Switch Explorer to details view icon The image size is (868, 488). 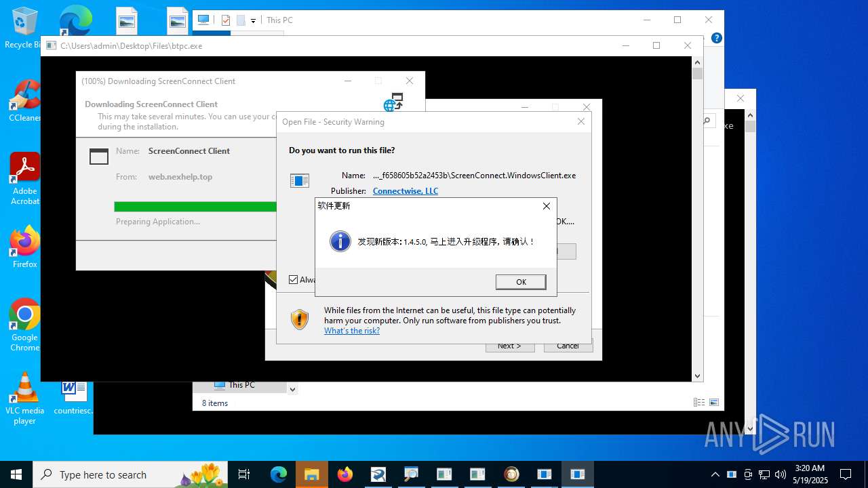point(699,403)
